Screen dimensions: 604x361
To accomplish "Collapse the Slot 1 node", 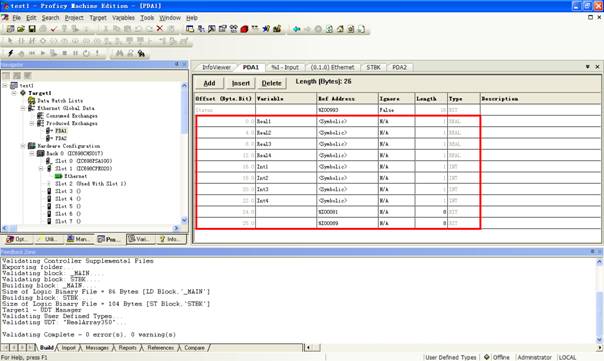I will point(41,169).
